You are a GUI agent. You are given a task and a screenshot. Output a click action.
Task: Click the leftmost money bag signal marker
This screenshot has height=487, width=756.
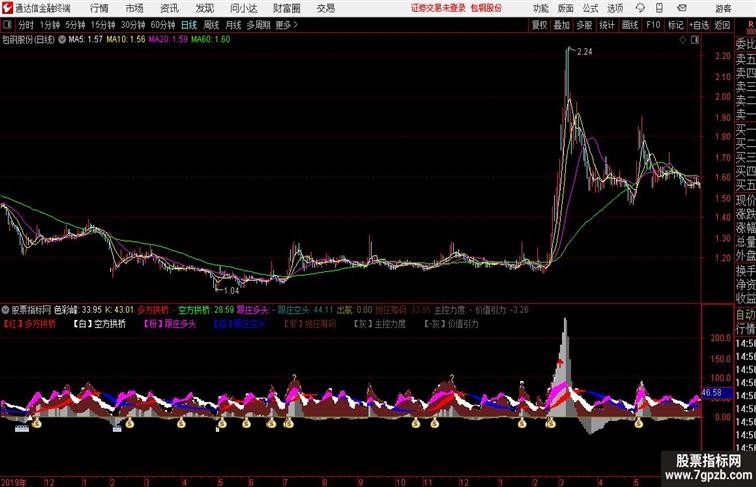[37, 423]
